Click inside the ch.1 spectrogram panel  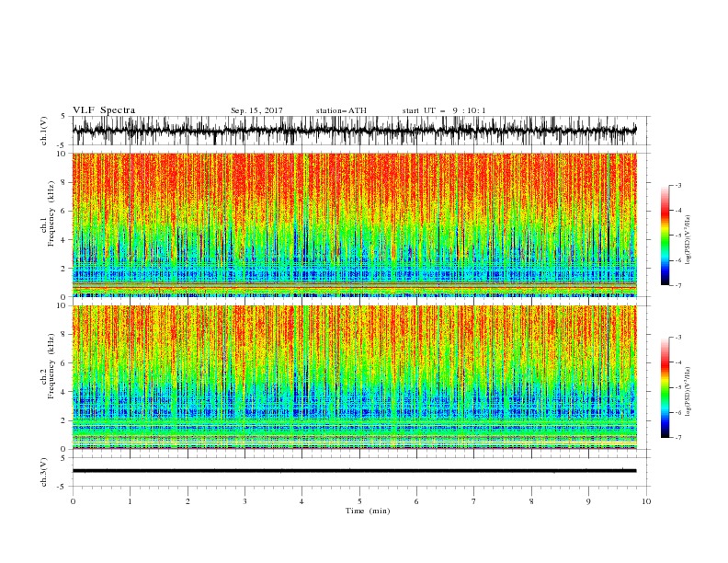(x=354, y=224)
